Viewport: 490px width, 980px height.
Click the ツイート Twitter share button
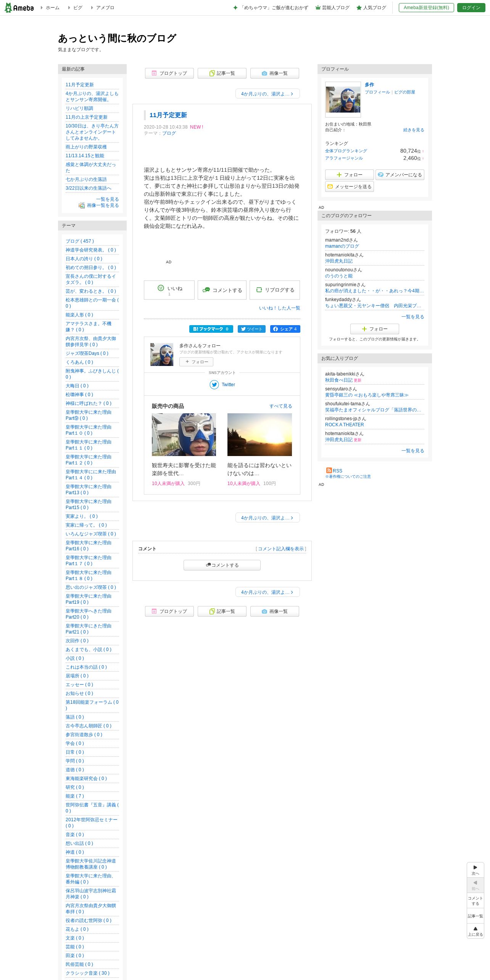251,329
